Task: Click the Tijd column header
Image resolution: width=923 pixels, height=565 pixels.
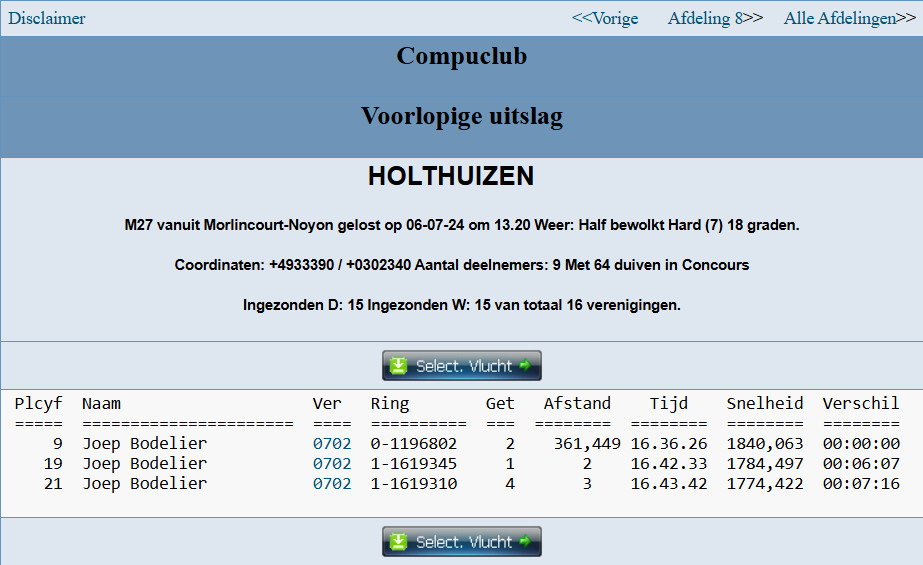Action: [669, 404]
